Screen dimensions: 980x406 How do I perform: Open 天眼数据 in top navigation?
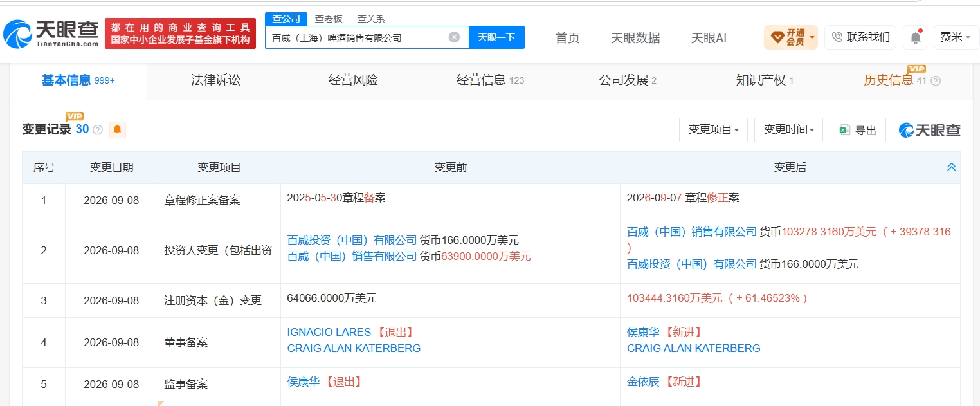[635, 38]
